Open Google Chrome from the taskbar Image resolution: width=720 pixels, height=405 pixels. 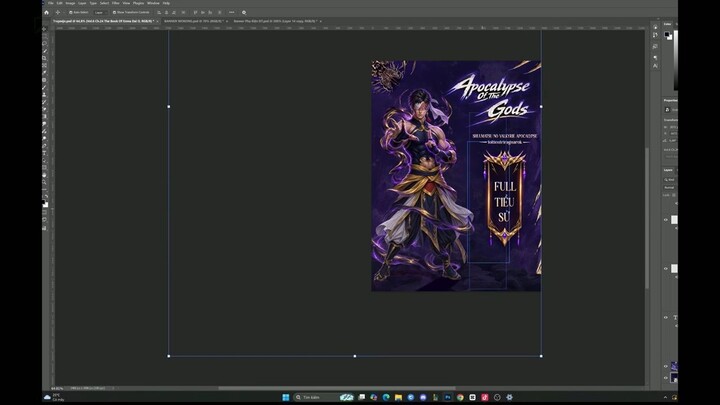(x=460, y=397)
